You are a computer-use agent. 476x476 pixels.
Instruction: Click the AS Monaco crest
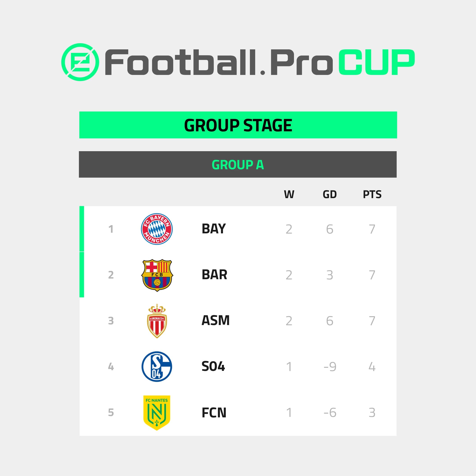[x=157, y=321]
